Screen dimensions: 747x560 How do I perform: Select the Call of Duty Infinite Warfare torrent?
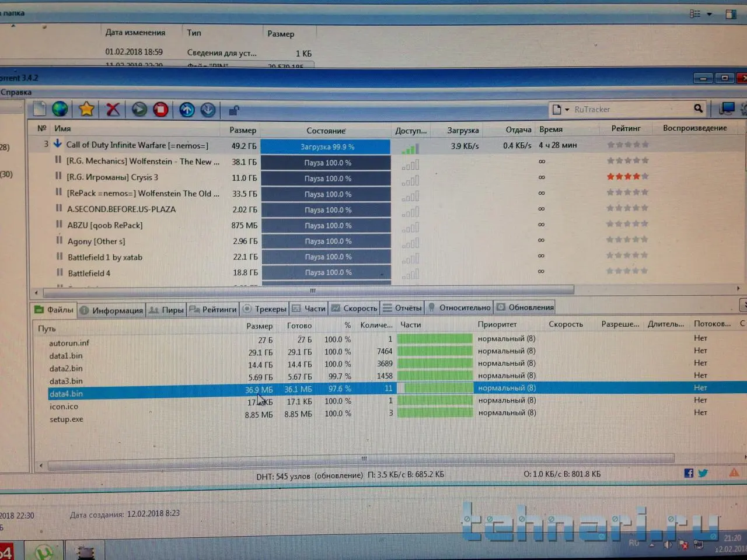click(x=137, y=145)
